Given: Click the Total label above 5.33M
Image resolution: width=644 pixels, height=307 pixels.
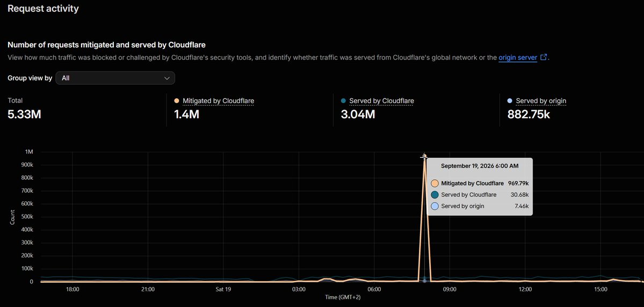Looking at the screenshot, I should (x=15, y=100).
